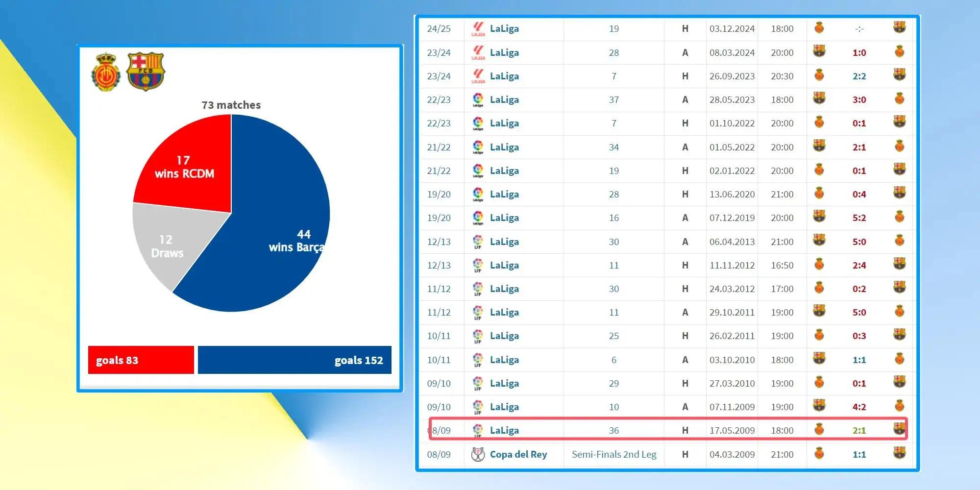
Task: Click Barcelona away crest in the 01.10.2022 row
Action: (x=899, y=122)
